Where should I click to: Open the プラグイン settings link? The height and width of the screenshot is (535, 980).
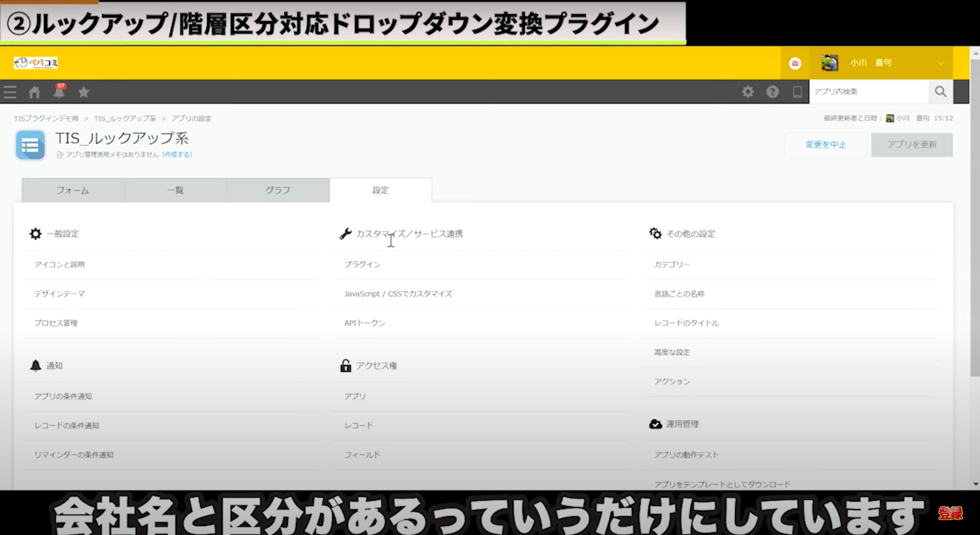point(362,265)
